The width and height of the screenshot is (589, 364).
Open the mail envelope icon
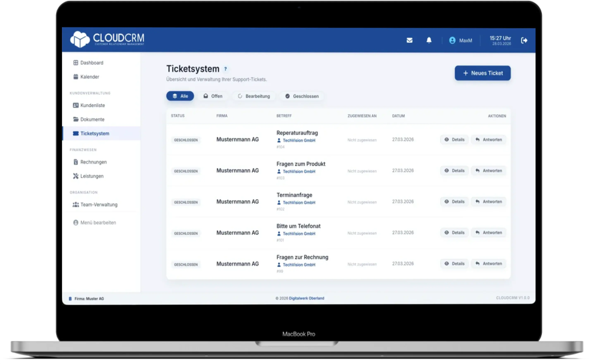pyautogui.click(x=409, y=40)
